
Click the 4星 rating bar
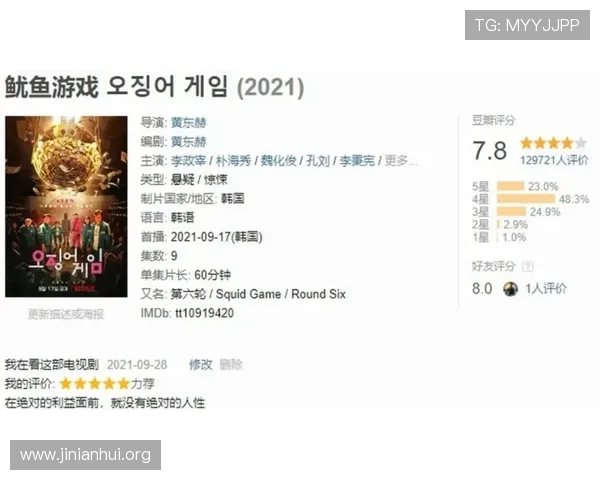[x=526, y=199]
